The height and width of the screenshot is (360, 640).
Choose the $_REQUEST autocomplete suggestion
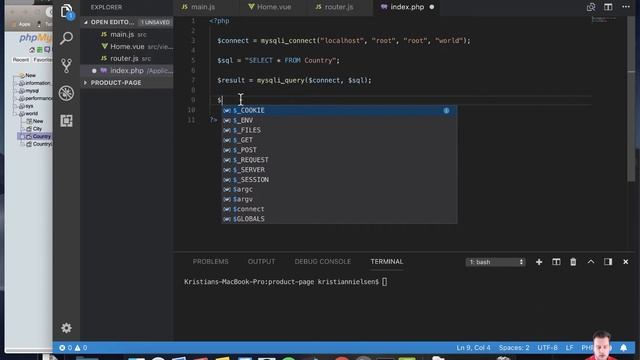point(339,160)
